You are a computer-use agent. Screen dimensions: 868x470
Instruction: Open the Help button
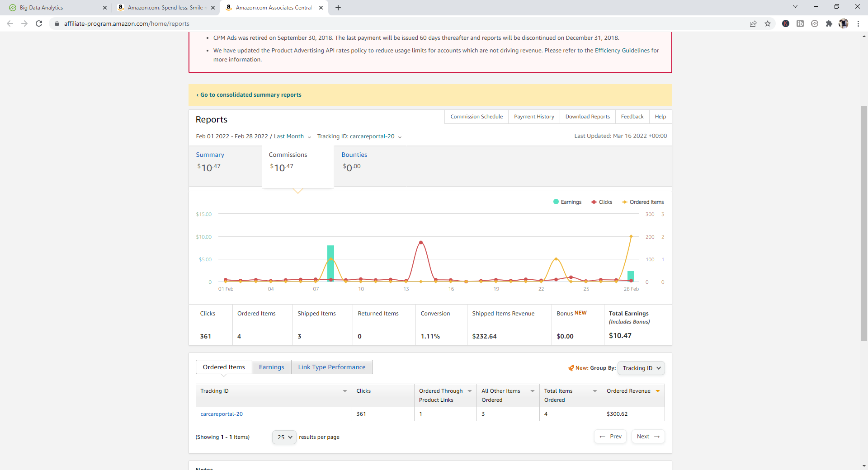(x=660, y=117)
